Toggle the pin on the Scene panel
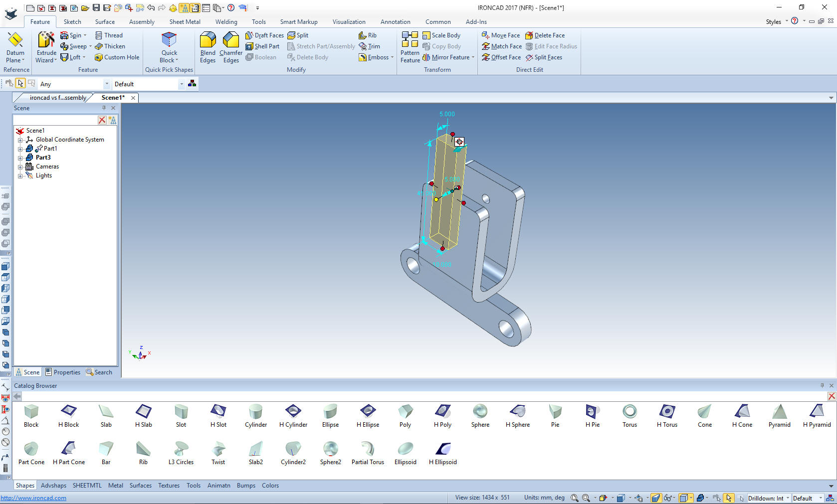This screenshot has height=504, width=837. coord(104,108)
